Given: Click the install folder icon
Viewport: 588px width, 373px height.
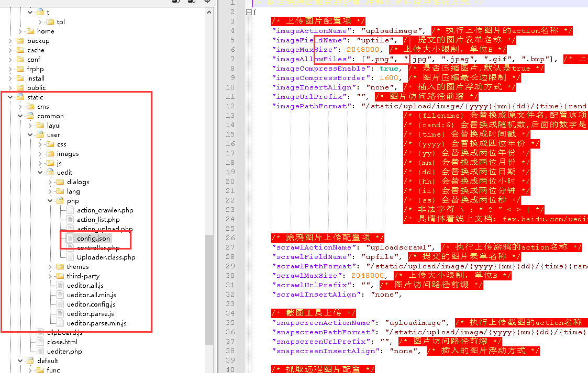Looking at the screenshot, I should tap(20, 78).
